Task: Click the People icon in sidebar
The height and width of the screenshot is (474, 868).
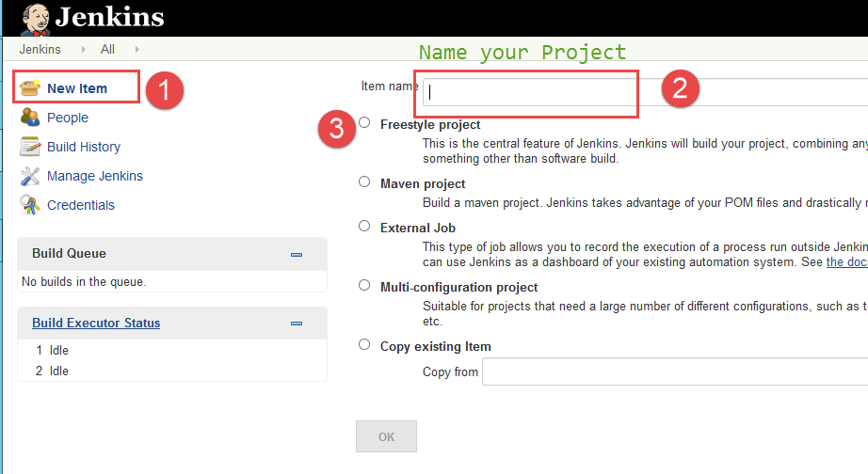Action: [30, 118]
